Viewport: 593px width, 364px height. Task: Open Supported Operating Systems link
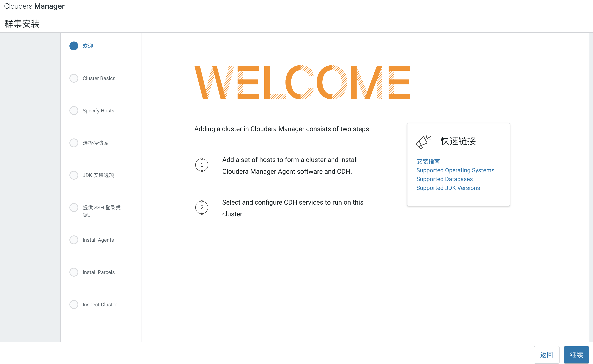455,170
